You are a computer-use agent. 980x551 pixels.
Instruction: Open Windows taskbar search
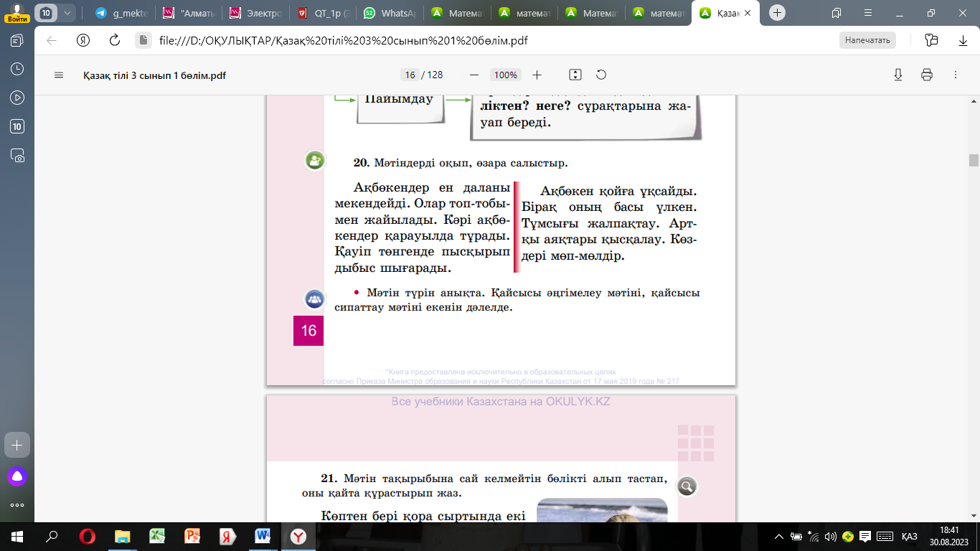(52, 536)
